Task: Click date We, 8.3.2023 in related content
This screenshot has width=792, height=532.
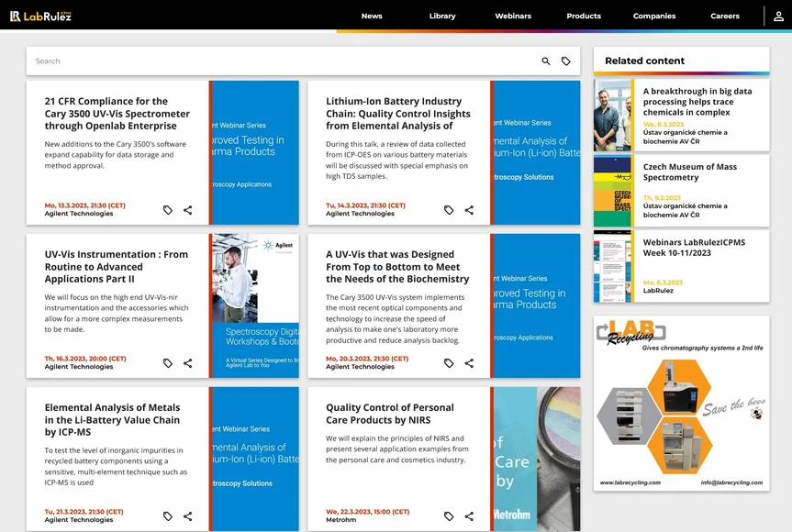Action: [x=664, y=124]
